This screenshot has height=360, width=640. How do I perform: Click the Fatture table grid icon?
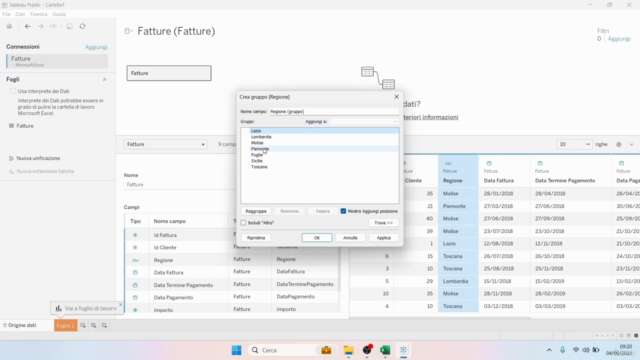point(11,126)
